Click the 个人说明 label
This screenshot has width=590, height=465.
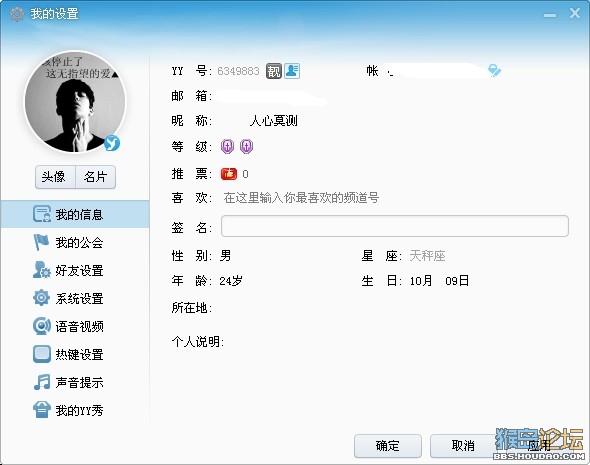(x=198, y=342)
